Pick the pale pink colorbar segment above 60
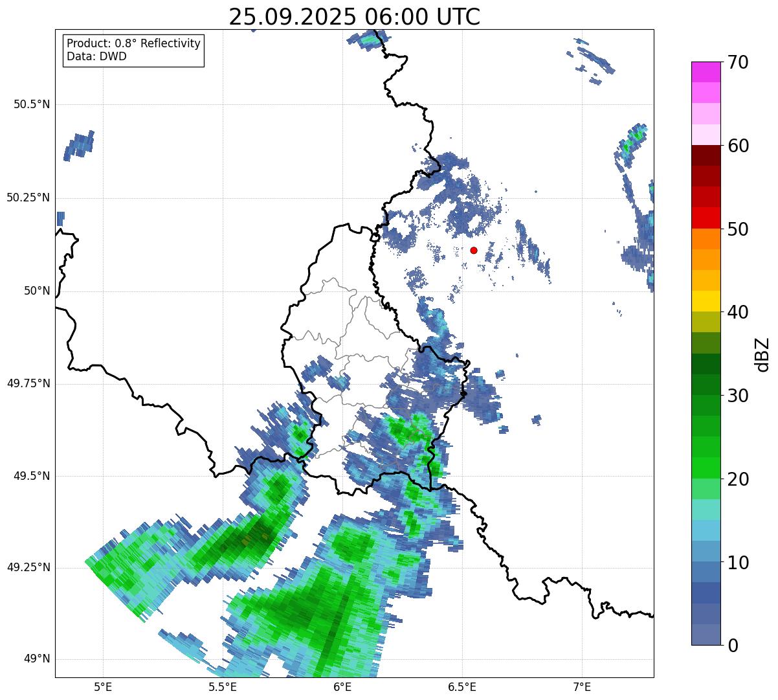The width and height of the screenshot is (778, 700). tap(706, 135)
